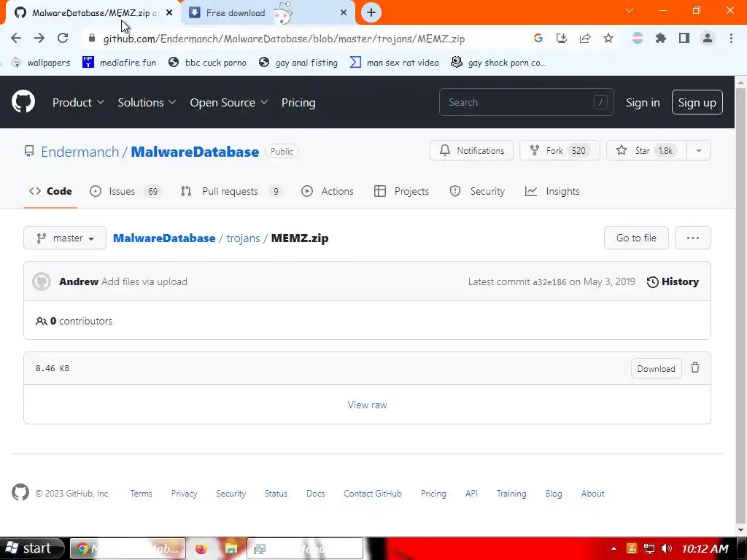Click the Chrome taskbar window button
This screenshot has height=560, width=747.
(x=128, y=548)
